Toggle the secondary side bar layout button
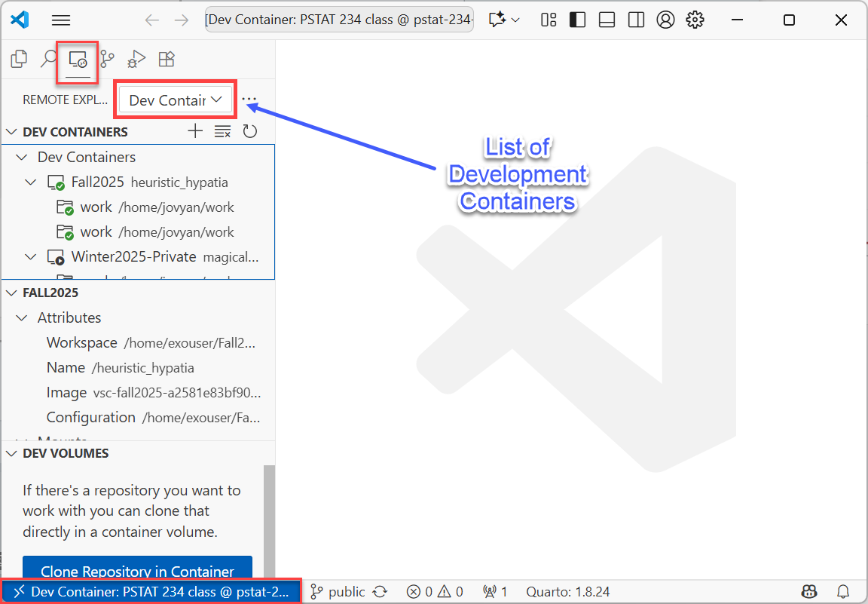Screen dimensions: 868x604 coord(637,20)
